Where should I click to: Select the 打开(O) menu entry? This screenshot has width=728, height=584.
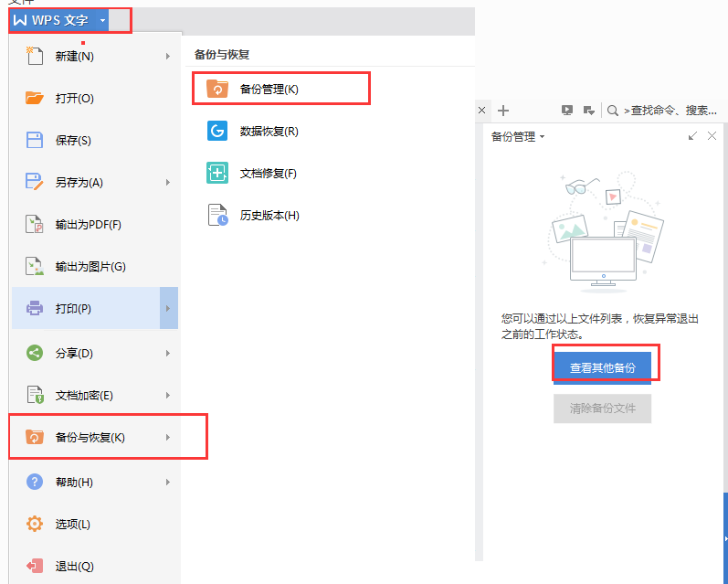coord(95,98)
